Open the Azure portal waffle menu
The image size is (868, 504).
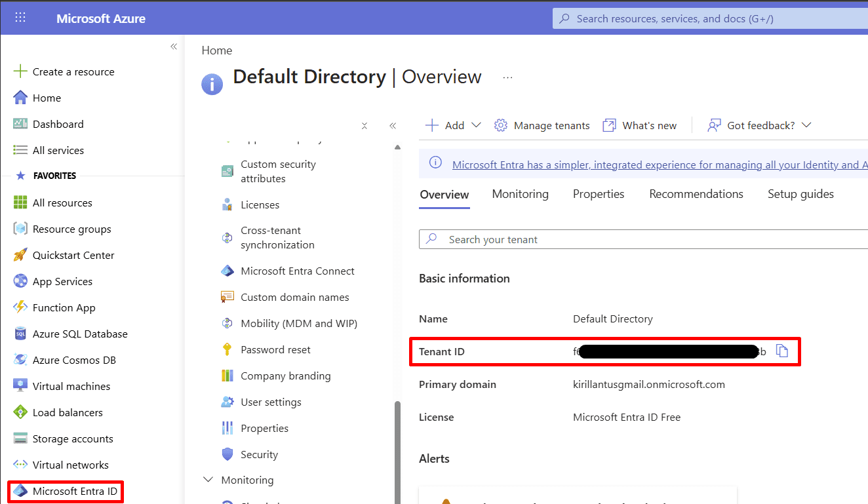point(20,18)
